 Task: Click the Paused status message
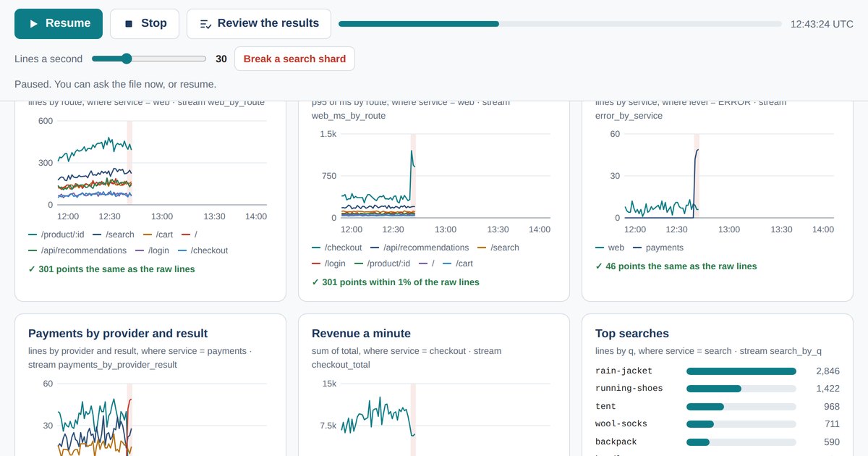[x=115, y=84]
